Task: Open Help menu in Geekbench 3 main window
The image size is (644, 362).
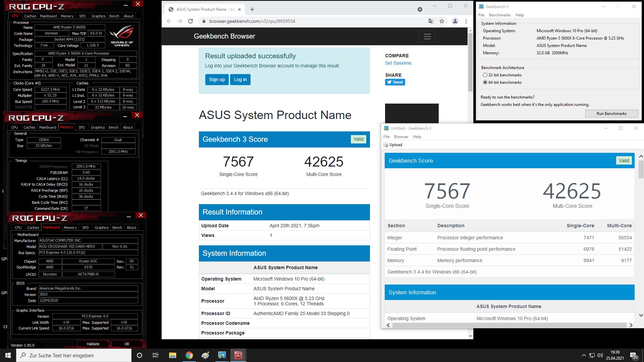Action: tap(520, 15)
